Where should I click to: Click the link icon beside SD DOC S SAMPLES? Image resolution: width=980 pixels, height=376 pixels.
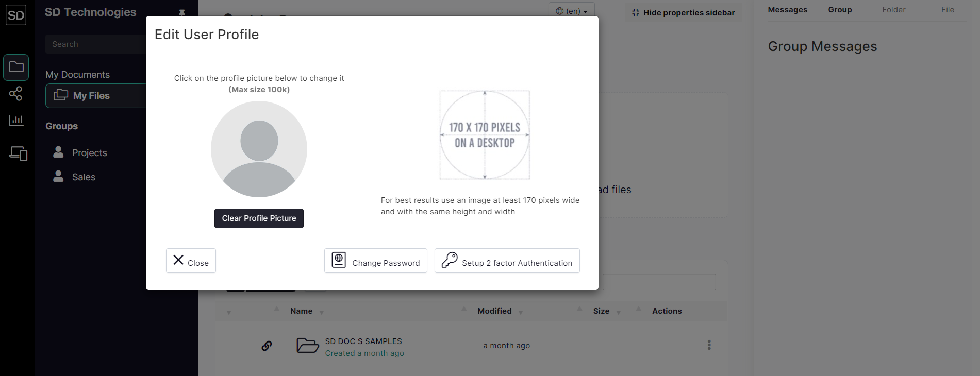[267, 346]
